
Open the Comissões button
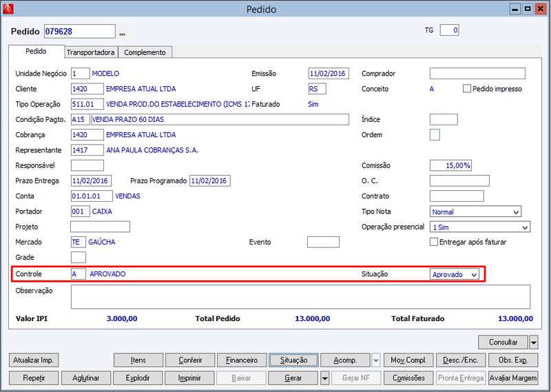click(408, 378)
